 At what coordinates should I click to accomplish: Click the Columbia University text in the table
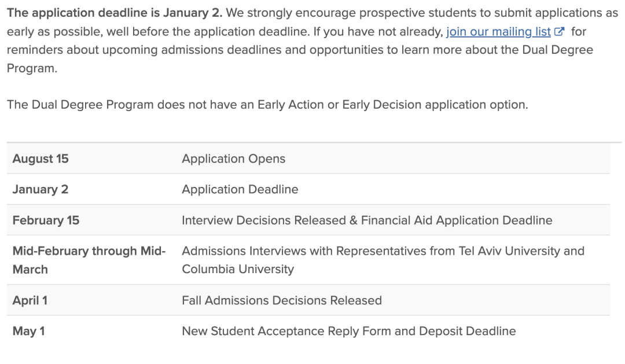pos(238,269)
